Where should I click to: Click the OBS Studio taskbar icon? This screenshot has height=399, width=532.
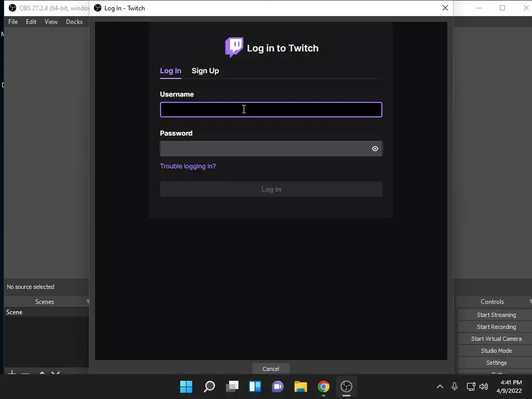click(x=347, y=387)
